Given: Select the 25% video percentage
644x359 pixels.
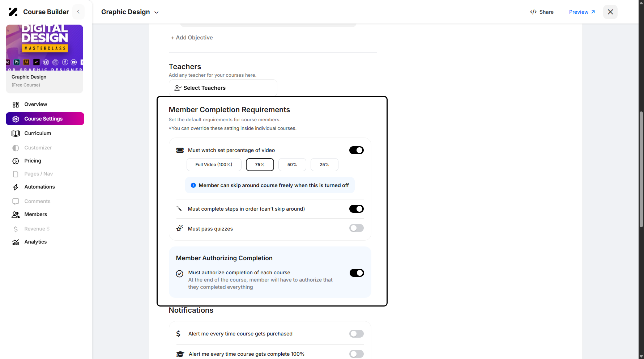Looking at the screenshot, I should [x=324, y=165].
